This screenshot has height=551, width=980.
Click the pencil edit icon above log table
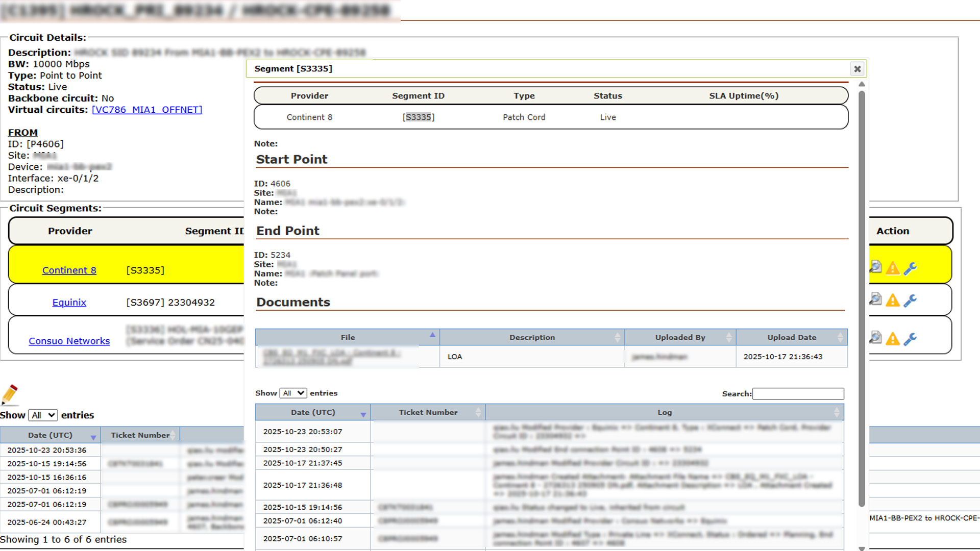coord(10,394)
